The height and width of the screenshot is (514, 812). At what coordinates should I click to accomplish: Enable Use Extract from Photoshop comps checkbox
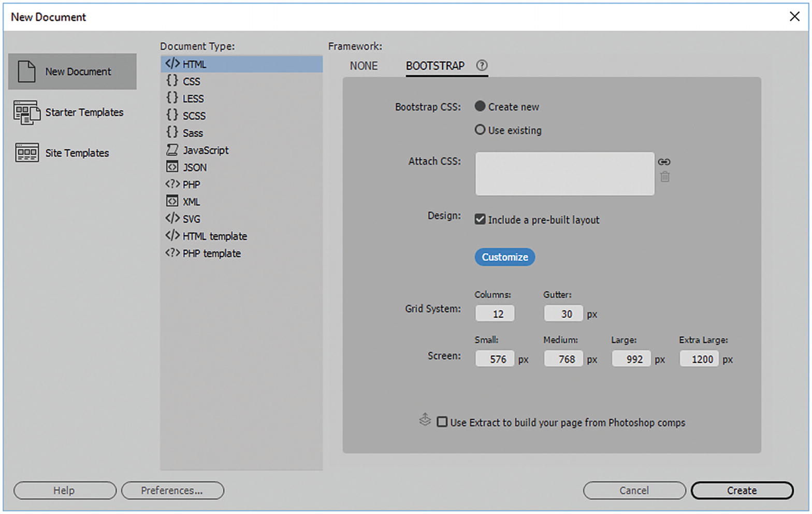442,422
